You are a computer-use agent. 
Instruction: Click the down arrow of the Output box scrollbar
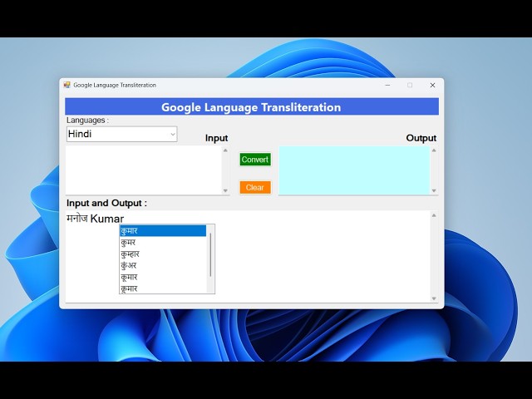pos(434,190)
